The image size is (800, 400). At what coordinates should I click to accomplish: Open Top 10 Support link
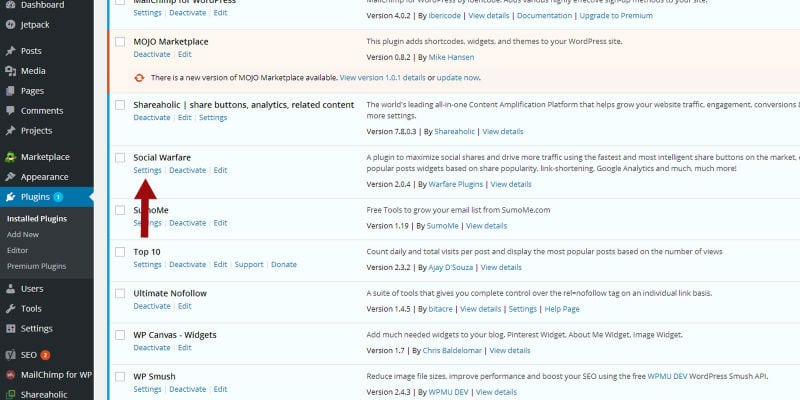click(249, 264)
